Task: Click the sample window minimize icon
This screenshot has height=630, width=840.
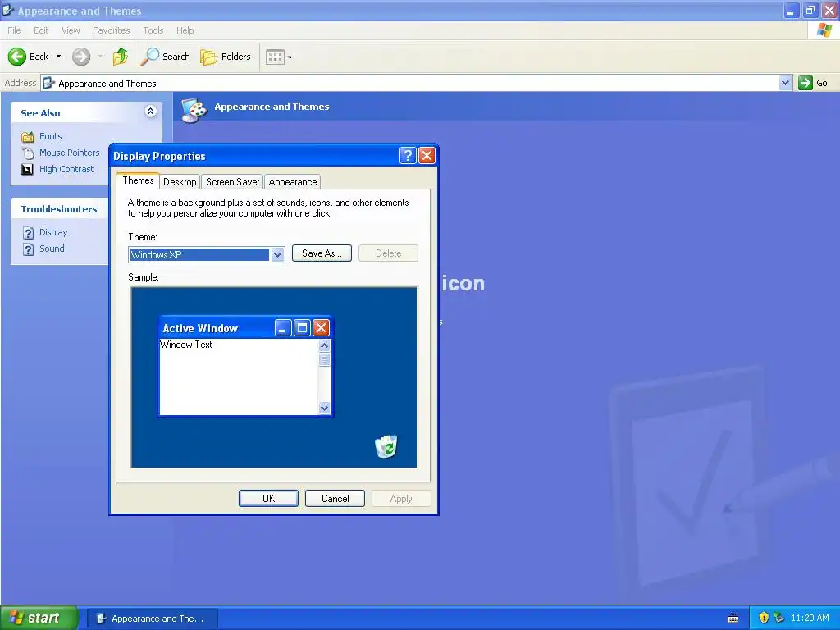Action: click(283, 328)
